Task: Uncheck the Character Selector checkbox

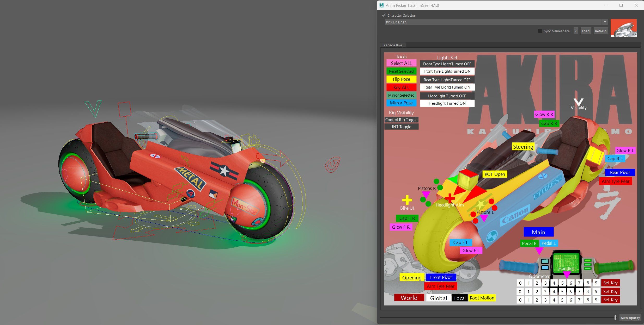Action: [384, 15]
